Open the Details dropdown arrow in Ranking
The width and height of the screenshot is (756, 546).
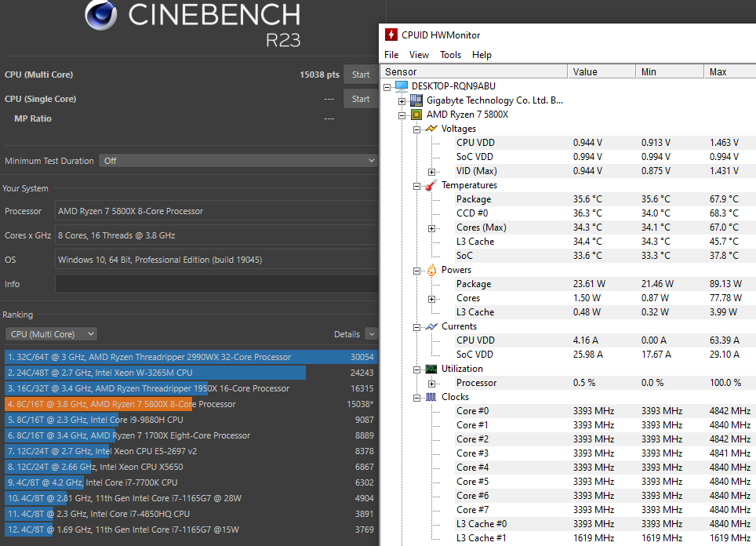coord(371,334)
